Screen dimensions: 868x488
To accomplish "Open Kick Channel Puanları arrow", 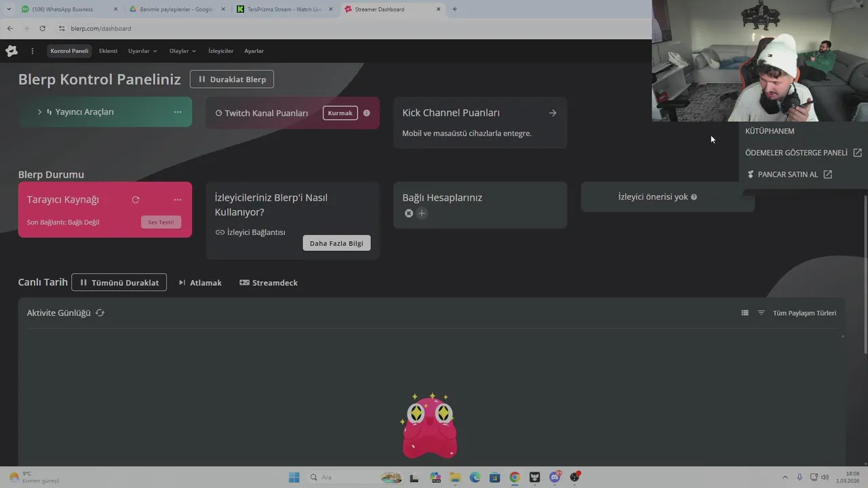I will [553, 113].
